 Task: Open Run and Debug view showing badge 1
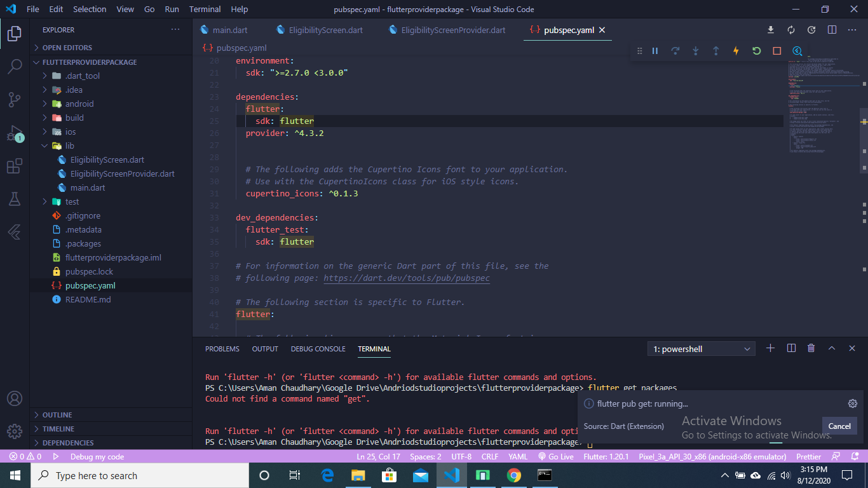(14, 133)
